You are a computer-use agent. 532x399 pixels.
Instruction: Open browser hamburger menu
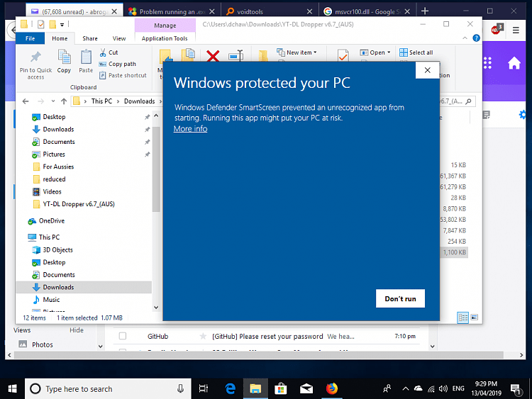click(x=516, y=30)
